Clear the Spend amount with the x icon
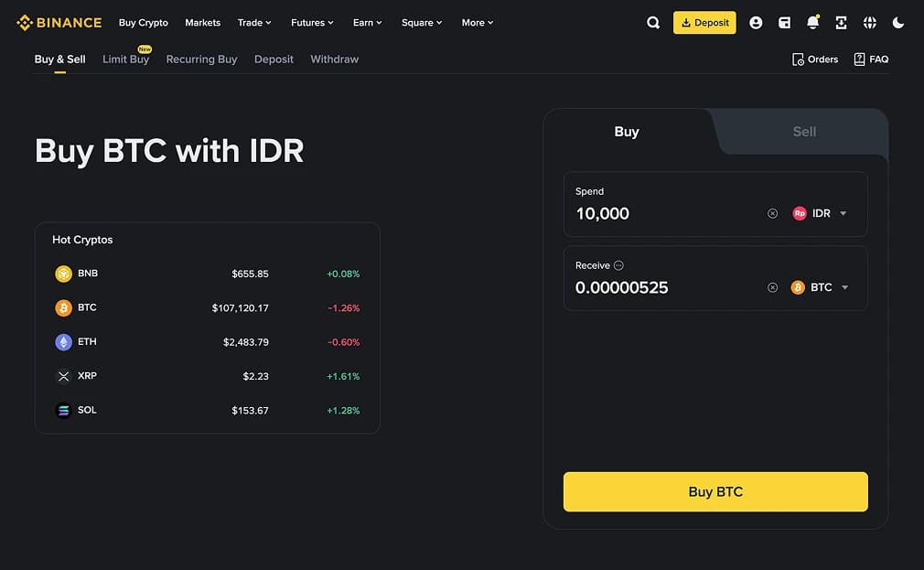 point(772,212)
